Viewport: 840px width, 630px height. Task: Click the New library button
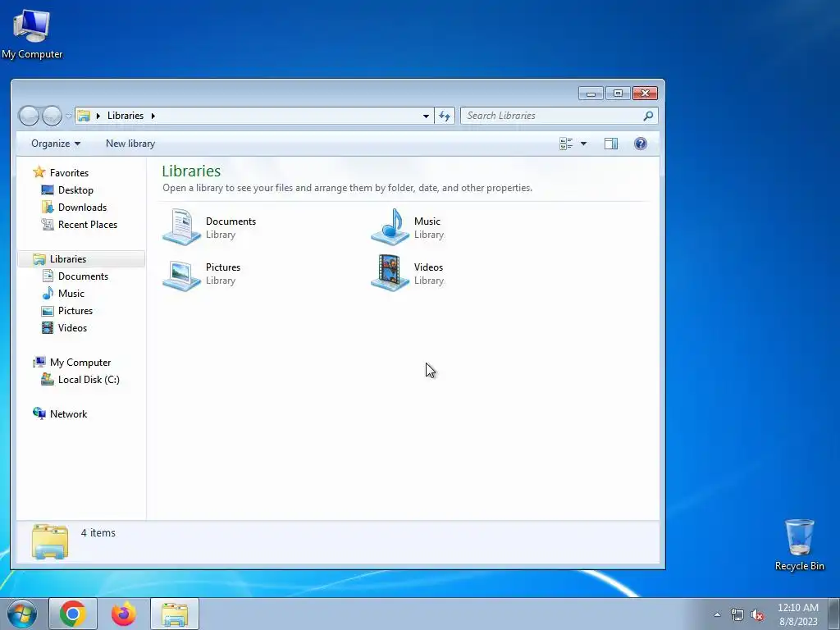point(130,144)
